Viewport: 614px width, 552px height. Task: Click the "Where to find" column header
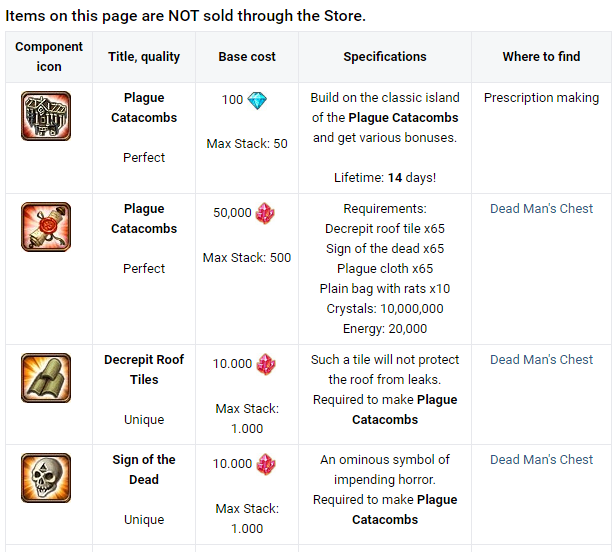[x=541, y=57]
